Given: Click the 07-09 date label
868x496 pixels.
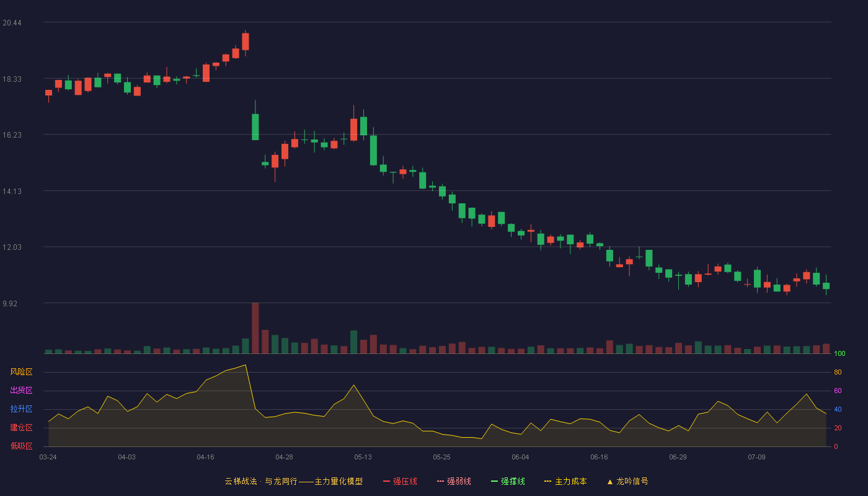Looking at the screenshot, I should click(x=756, y=457).
